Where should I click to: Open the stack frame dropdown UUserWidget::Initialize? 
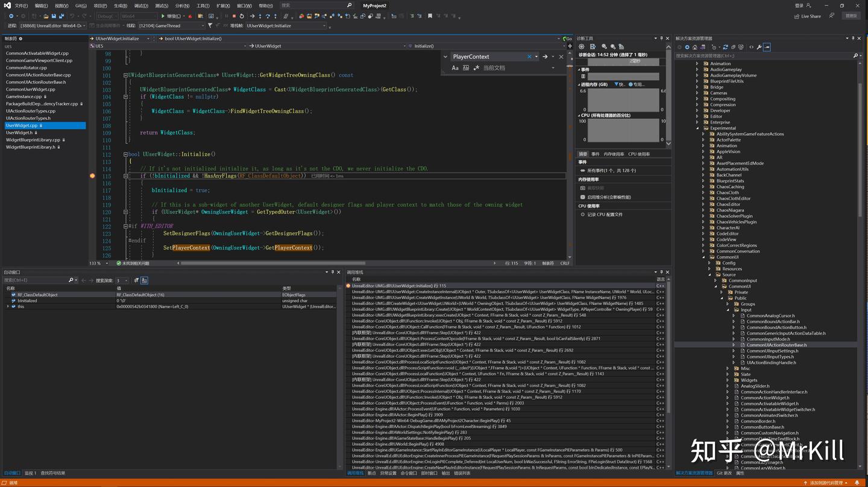coord(286,26)
